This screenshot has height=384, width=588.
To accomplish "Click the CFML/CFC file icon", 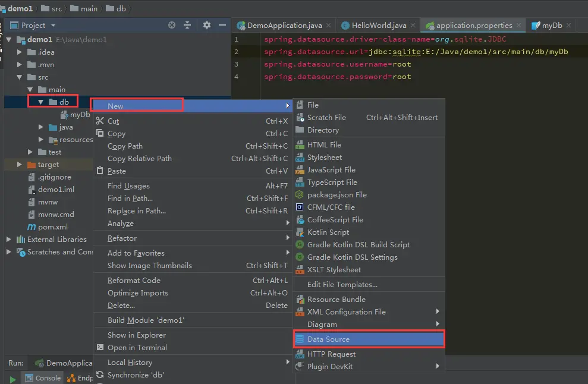I will (300, 207).
